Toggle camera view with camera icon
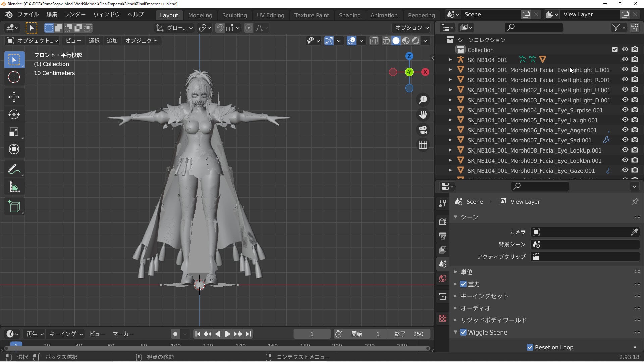Viewport: 644px width, 362px height. coord(423,130)
